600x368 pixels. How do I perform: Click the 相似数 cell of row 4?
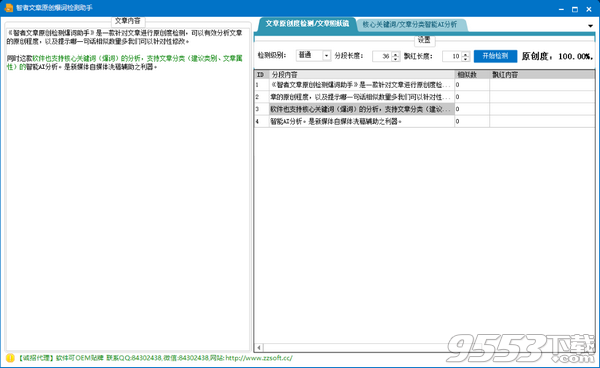472,122
